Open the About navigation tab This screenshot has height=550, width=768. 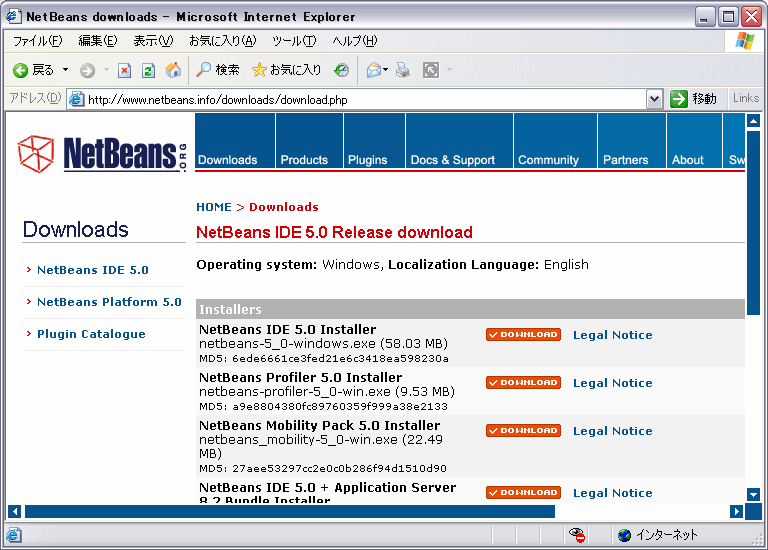coord(694,141)
